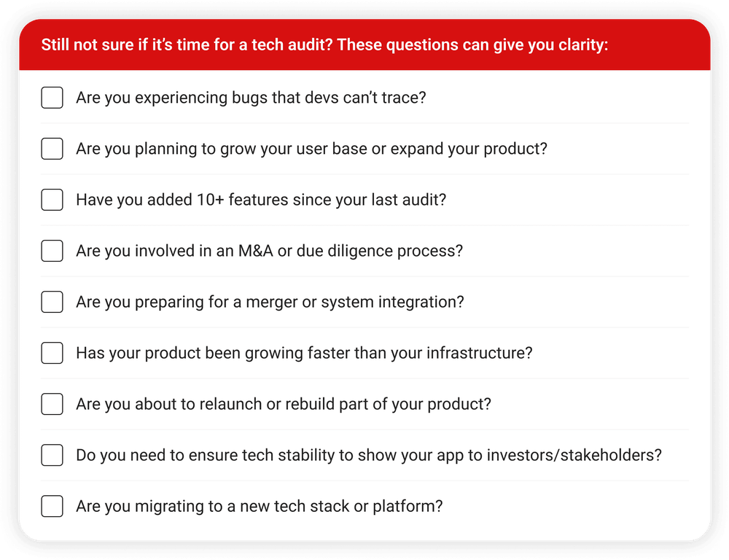Screen dimensions: 729x560
Task: Check the tech stability for investors box
Action: pos(52,456)
